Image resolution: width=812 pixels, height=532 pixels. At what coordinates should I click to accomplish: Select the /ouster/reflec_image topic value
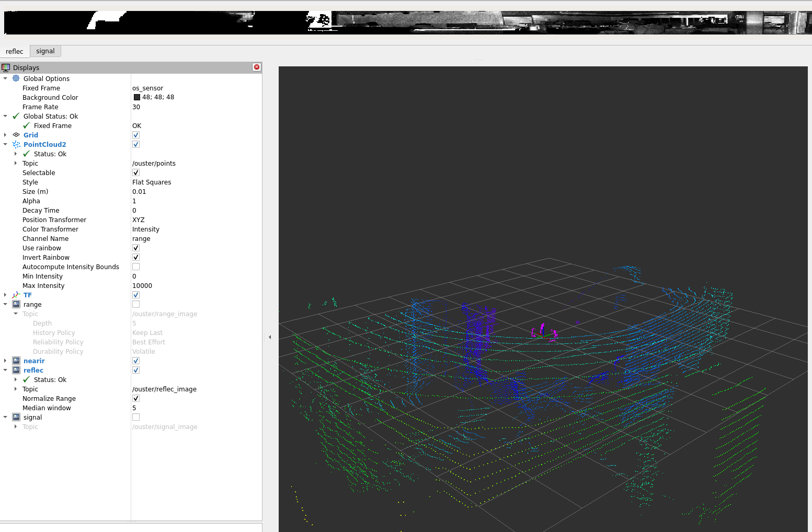164,389
